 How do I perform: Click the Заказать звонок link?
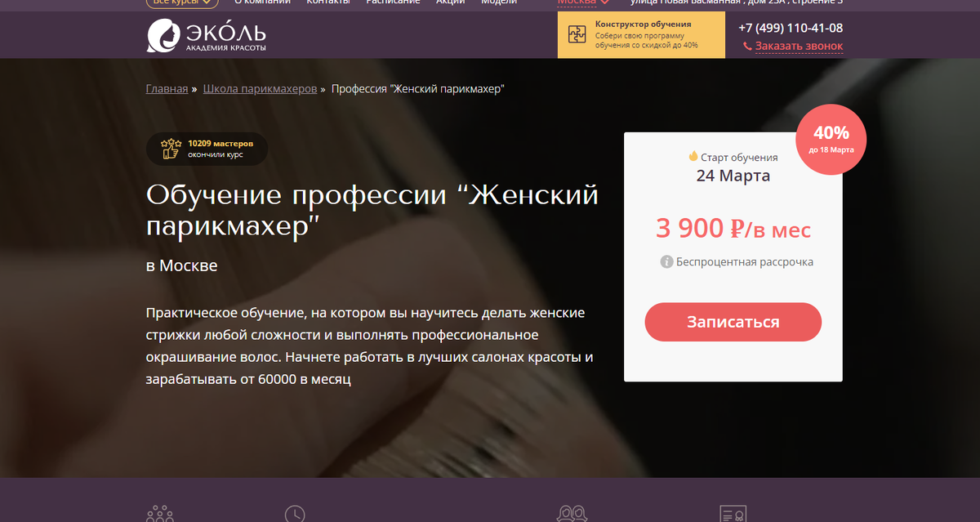pos(799,47)
